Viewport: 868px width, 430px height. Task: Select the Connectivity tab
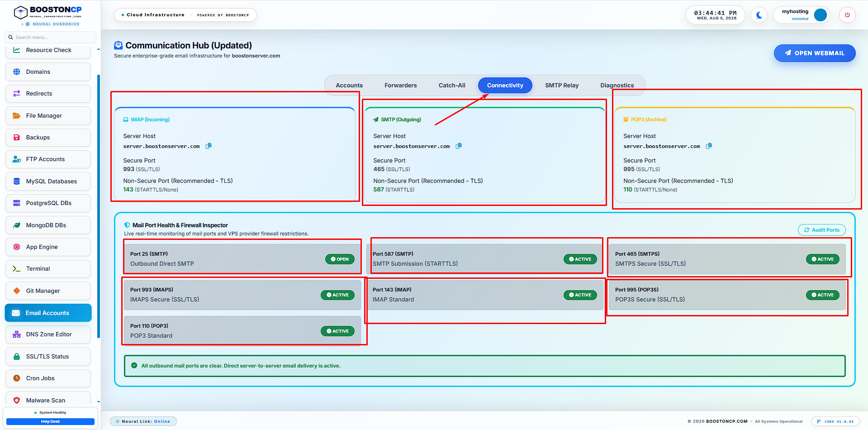click(505, 85)
